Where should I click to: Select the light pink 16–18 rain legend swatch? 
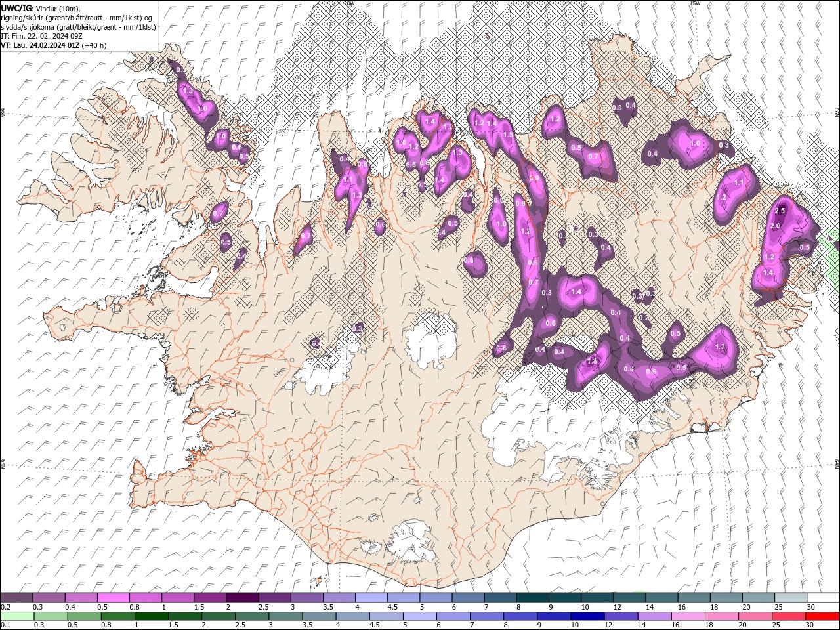tap(687, 616)
